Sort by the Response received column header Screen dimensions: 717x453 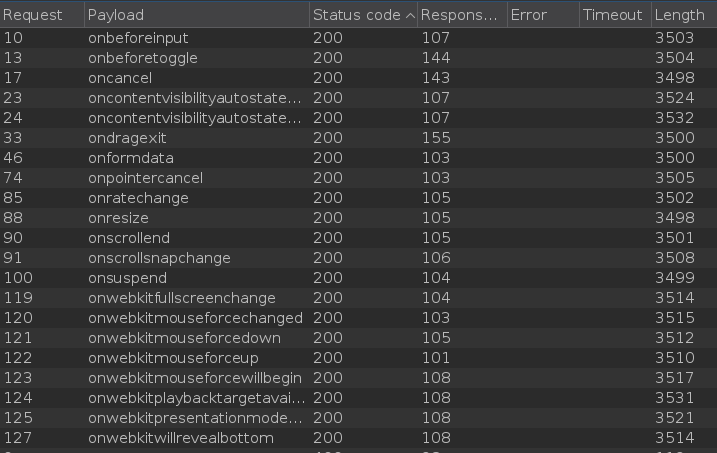[458, 15]
